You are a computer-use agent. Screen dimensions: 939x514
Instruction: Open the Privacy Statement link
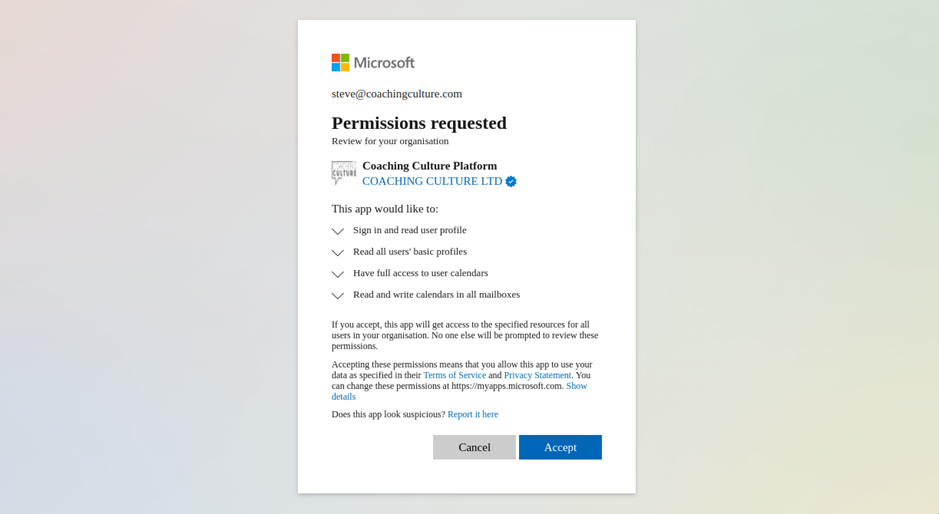point(537,376)
